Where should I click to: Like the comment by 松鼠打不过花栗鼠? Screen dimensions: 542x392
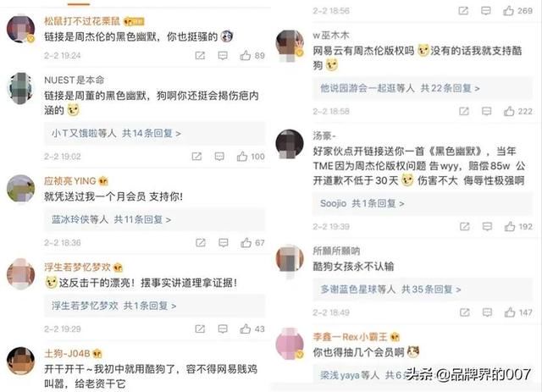252,55
